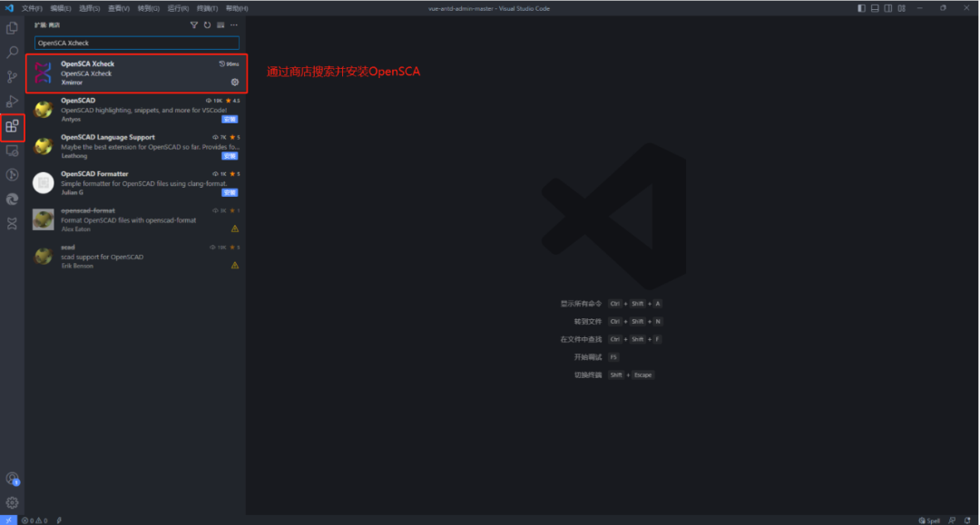Toggle the primary side bar layout
Screen dimensions: 980x525
pos(861,8)
